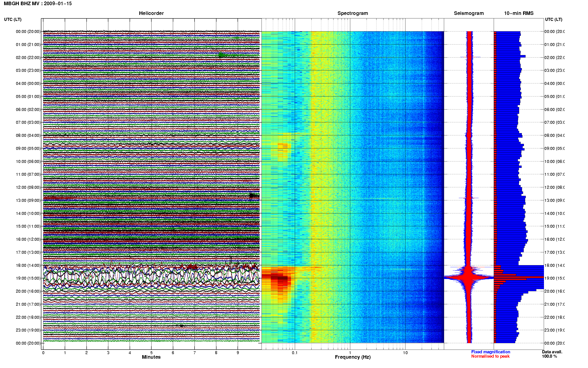Image resolution: width=588 pixels, height=368 pixels.
Task: Click the left '23:00 (19:00)' time label
Action: point(28,330)
